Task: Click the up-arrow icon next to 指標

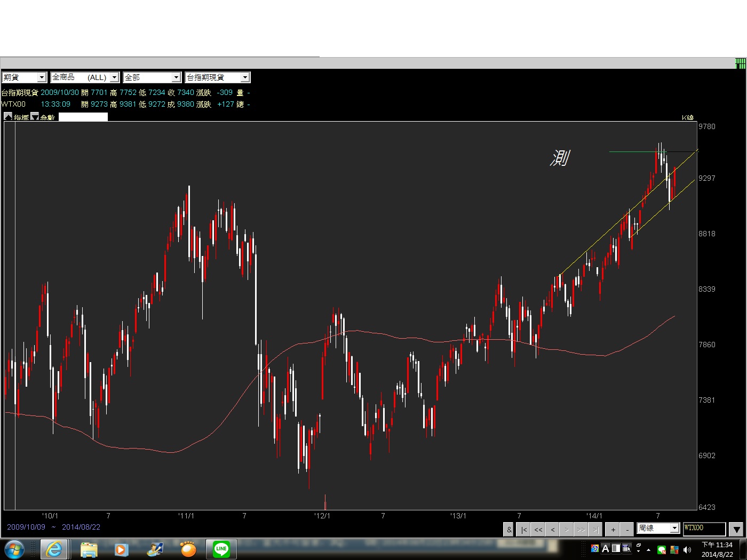Action: point(8,116)
